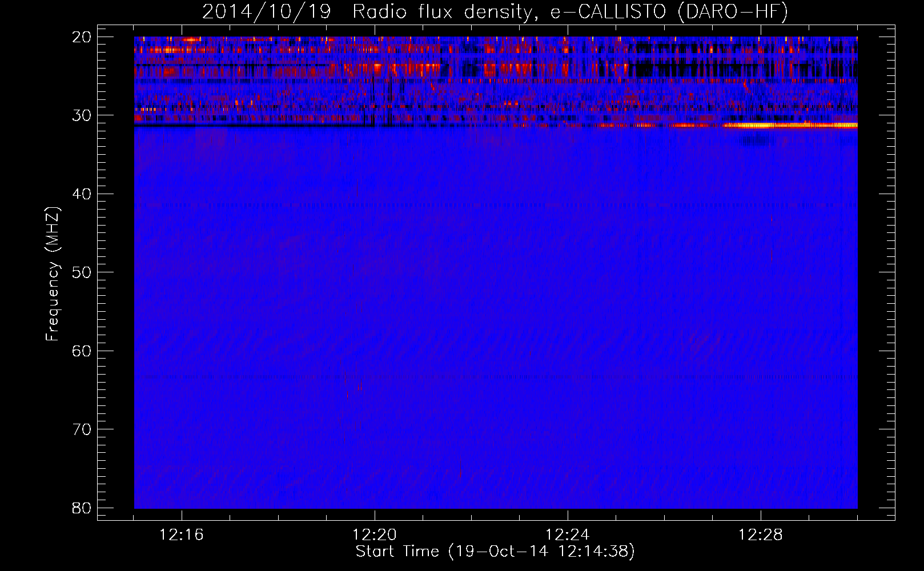Click the '12:24' time tick label
Screen dimensions: 924x571
(568, 535)
